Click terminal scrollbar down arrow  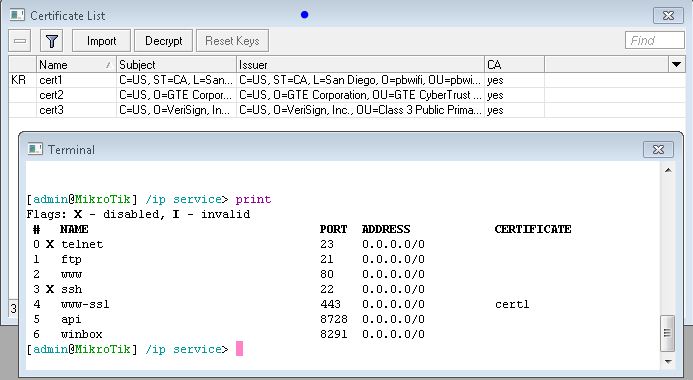point(668,361)
